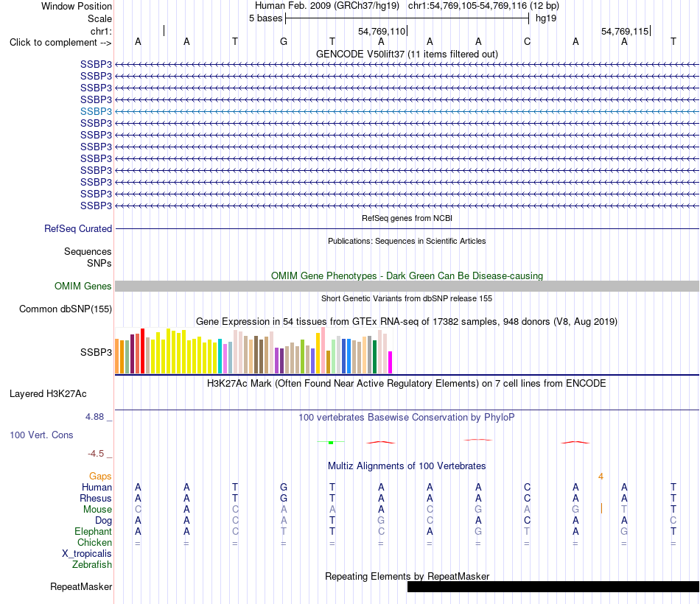Open the Layered H3K27Ac track label
The height and width of the screenshot is (604, 700).
pos(48,394)
